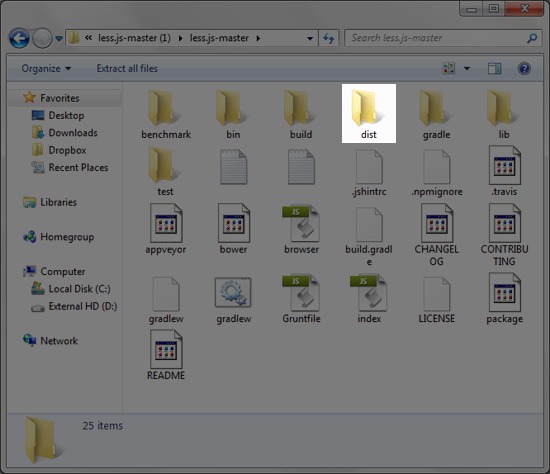
Task: Click the Back navigation arrow
Action: coord(19,38)
